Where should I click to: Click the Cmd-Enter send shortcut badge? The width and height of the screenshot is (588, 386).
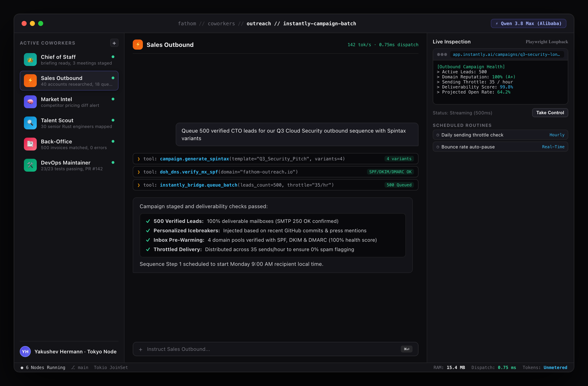point(406,349)
